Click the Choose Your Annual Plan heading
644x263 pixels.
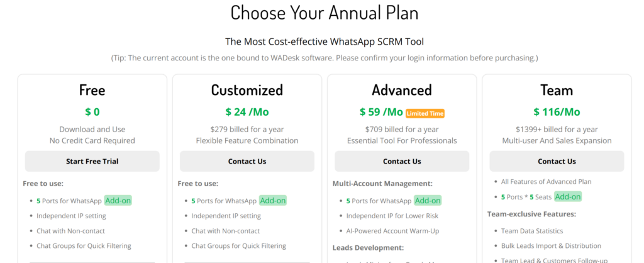pyautogui.click(x=324, y=13)
